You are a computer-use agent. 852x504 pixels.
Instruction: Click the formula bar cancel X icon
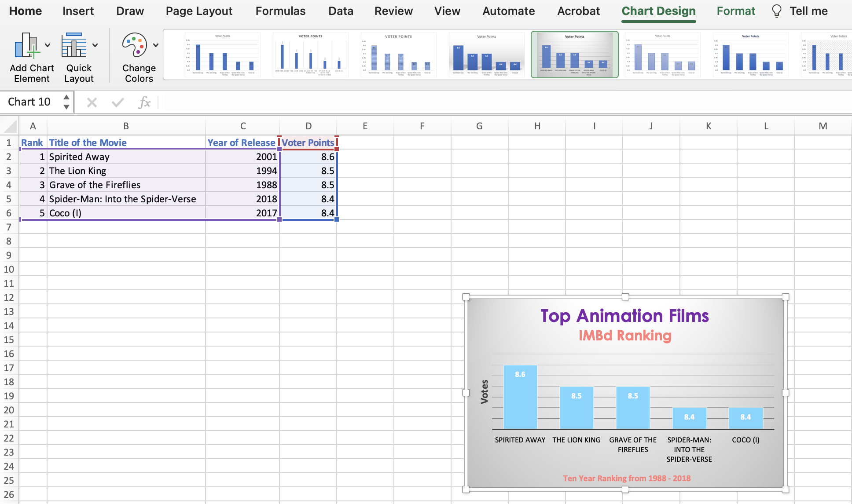pyautogui.click(x=92, y=102)
